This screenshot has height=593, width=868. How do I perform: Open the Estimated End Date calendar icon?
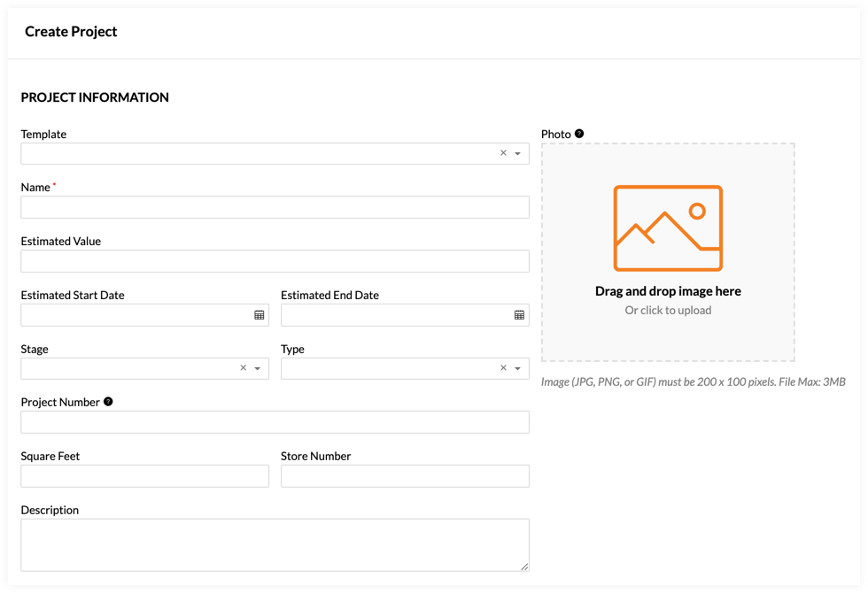tap(520, 315)
